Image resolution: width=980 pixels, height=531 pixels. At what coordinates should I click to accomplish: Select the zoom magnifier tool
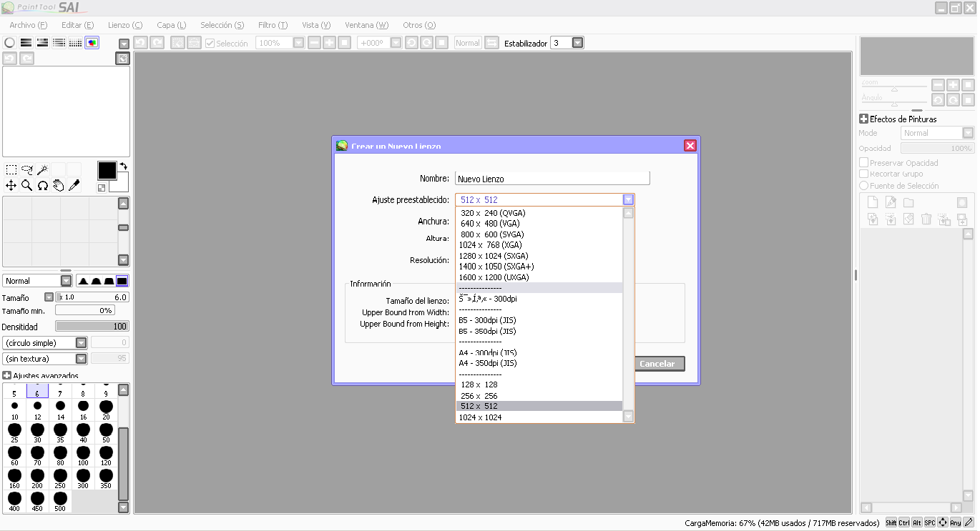[27, 186]
